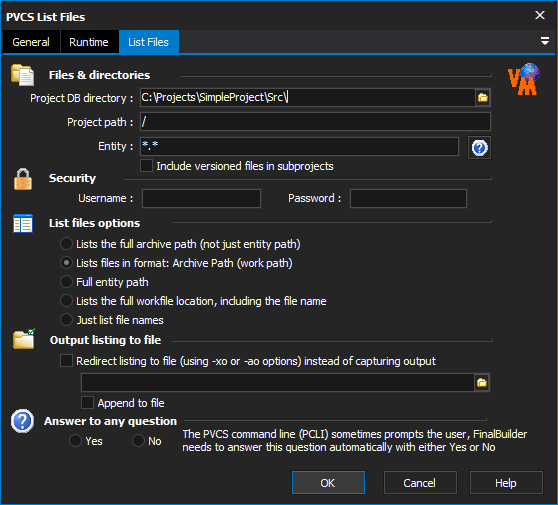Click into the Entity field

299,146
